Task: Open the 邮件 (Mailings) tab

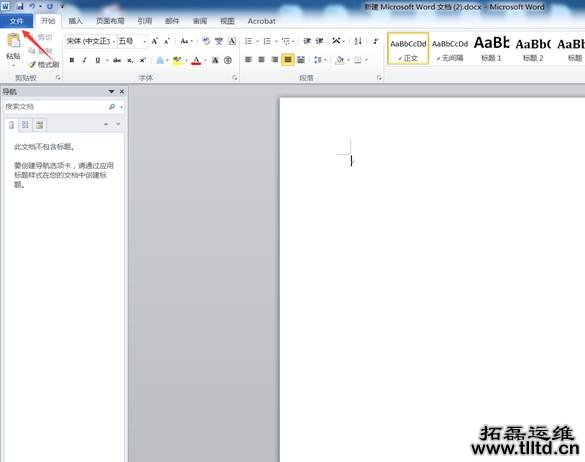Action: tap(172, 21)
